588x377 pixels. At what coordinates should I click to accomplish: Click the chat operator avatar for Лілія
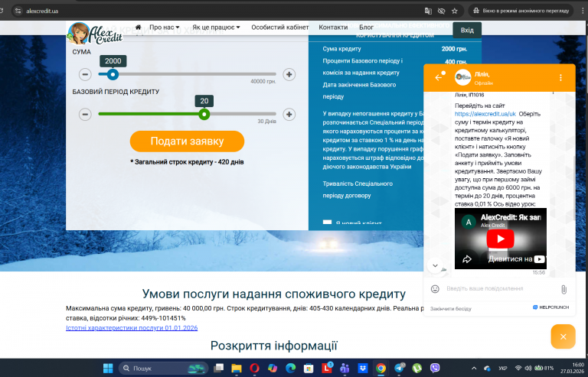tap(462, 77)
